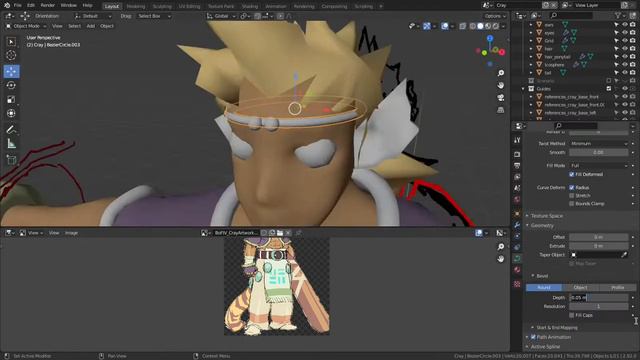Select the Select Box tool in the toolbar
Screen dimensions: 640x360
11,42
